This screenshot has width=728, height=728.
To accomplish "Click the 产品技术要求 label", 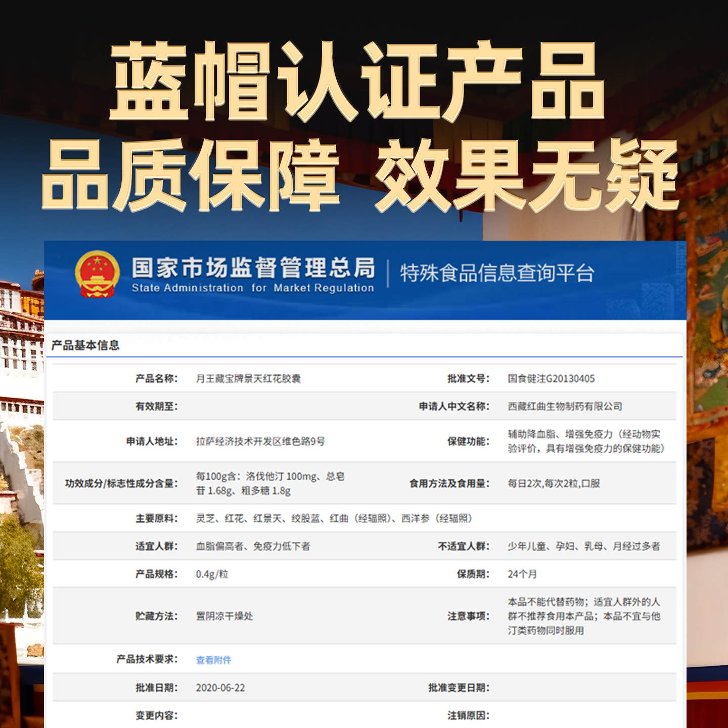I will (x=147, y=659).
